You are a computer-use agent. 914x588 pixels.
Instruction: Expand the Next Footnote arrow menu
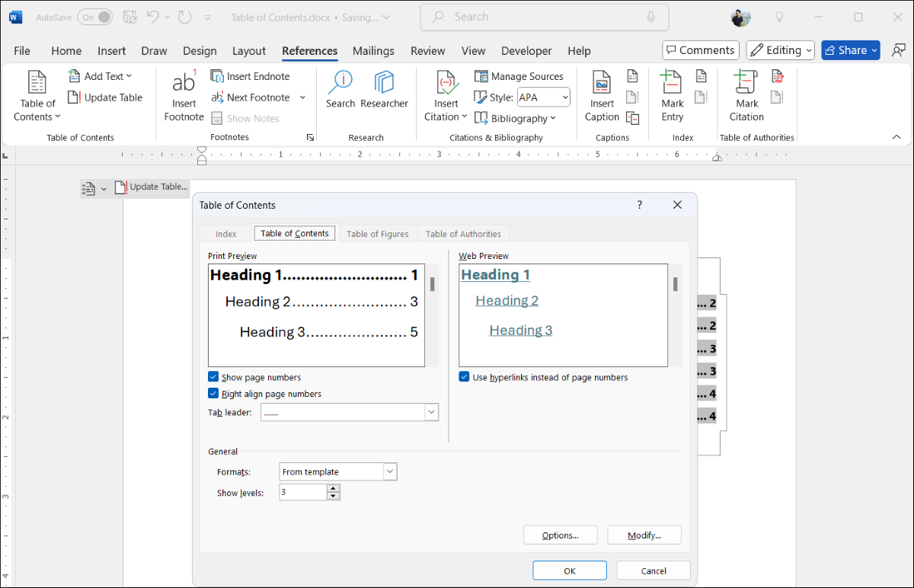point(302,97)
